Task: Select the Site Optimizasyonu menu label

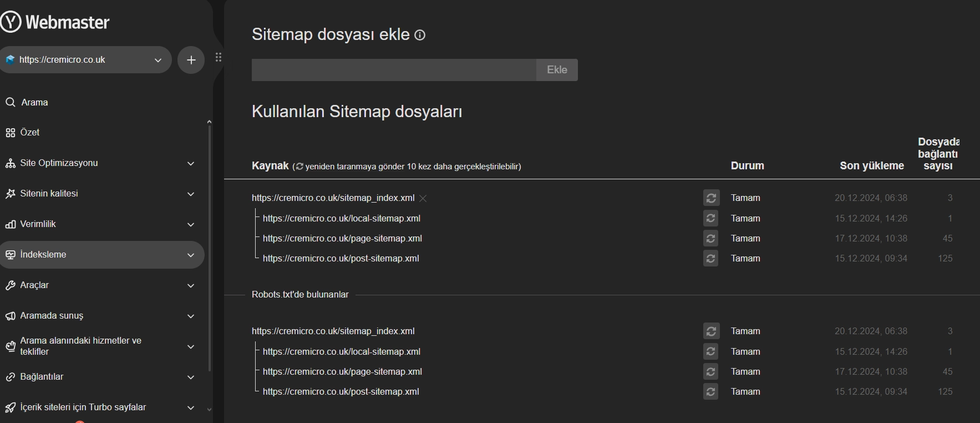Action: coord(59,163)
